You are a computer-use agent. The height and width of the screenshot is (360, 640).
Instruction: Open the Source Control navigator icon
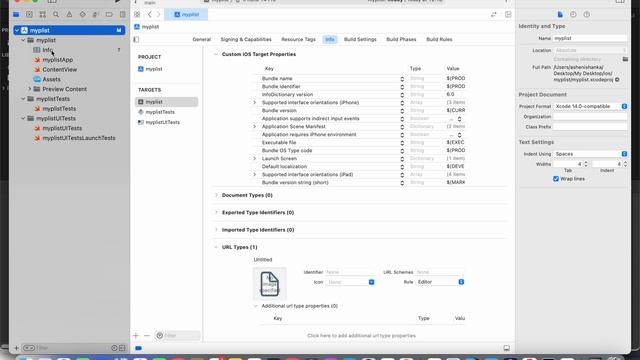click(x=29, y=15)
